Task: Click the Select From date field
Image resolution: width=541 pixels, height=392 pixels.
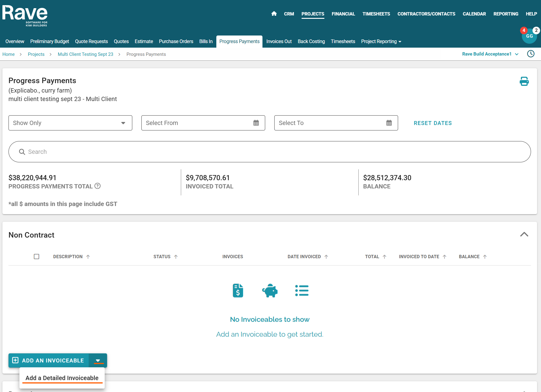Action: (x=203, y=123)
